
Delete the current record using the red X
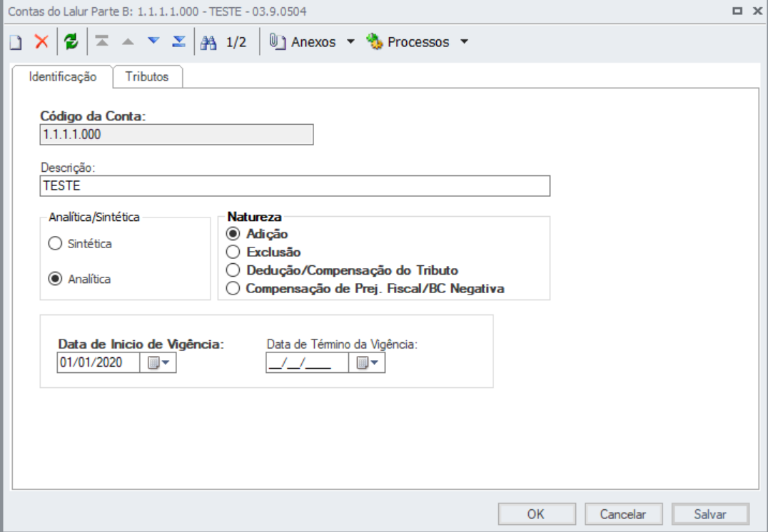pyautogui.click(x=41, y=41)
